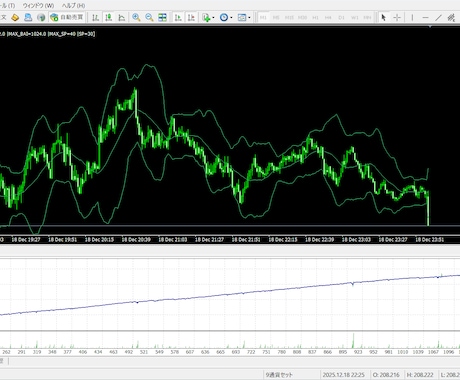Click the 2025.12.18 22:25 status entry

click(x=344, y=375)
